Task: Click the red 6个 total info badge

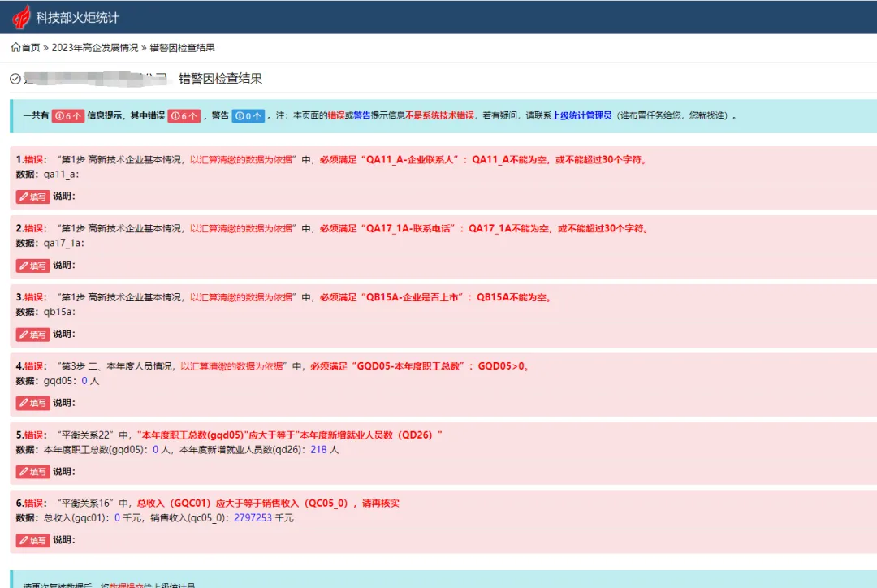Action: pyautogui.click(x=68, y=116)
